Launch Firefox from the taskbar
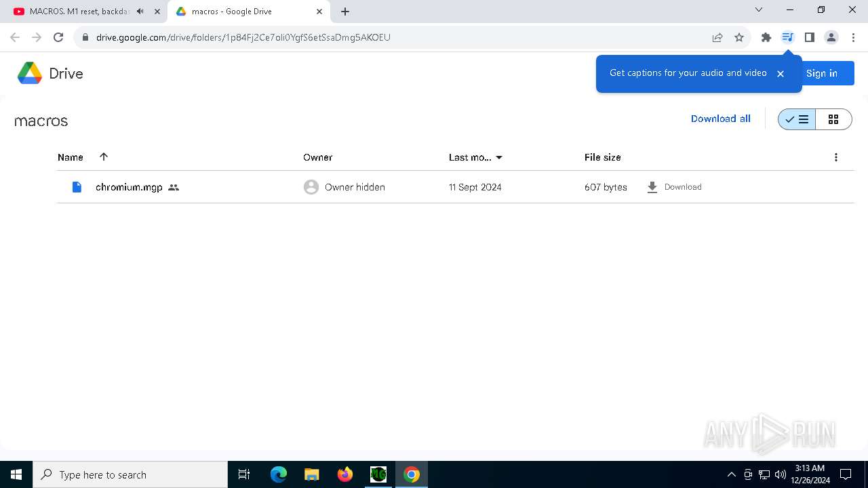Screen dimensions: 868x488 pos(345,474)
